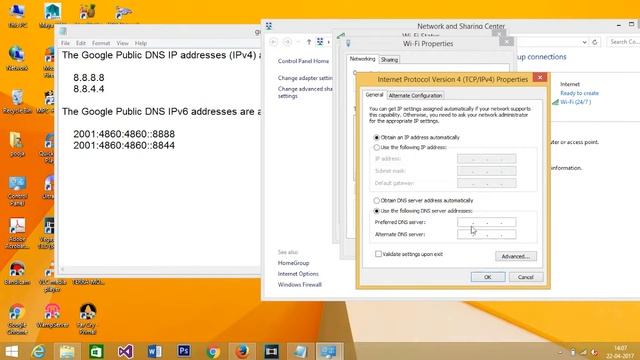Click Back arrow in Network and Sharing Center
Viewport: 640px width, 360px height.
(x=273, y=42)
